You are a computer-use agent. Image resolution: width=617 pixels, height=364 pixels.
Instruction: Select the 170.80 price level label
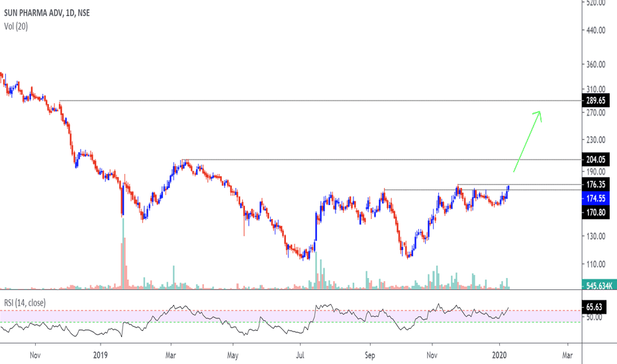point(595,212)
